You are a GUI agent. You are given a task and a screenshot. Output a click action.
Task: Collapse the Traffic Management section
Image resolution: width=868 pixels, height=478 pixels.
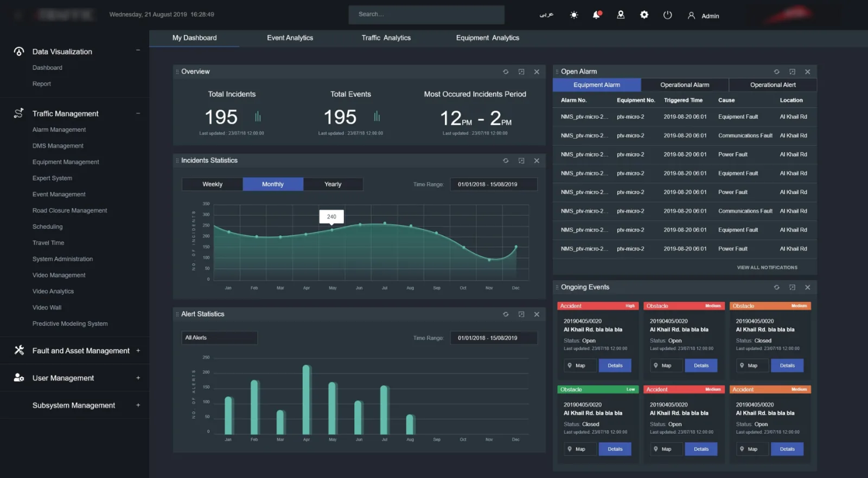[138, 113]
